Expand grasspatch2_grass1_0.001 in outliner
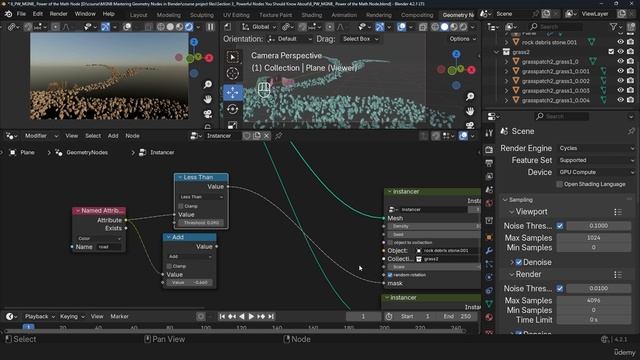The width and height of the screenshot is (640, 360). [x=507, y=71]
